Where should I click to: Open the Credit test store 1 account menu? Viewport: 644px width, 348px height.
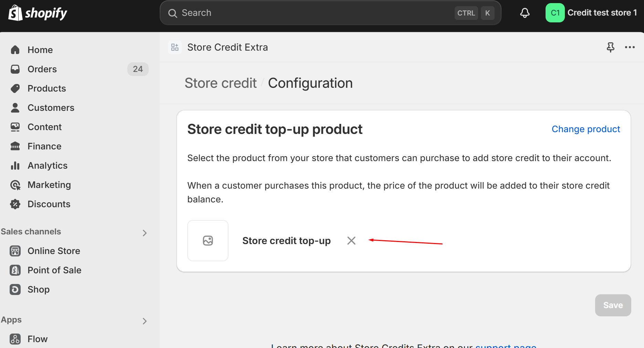point(591,13)
